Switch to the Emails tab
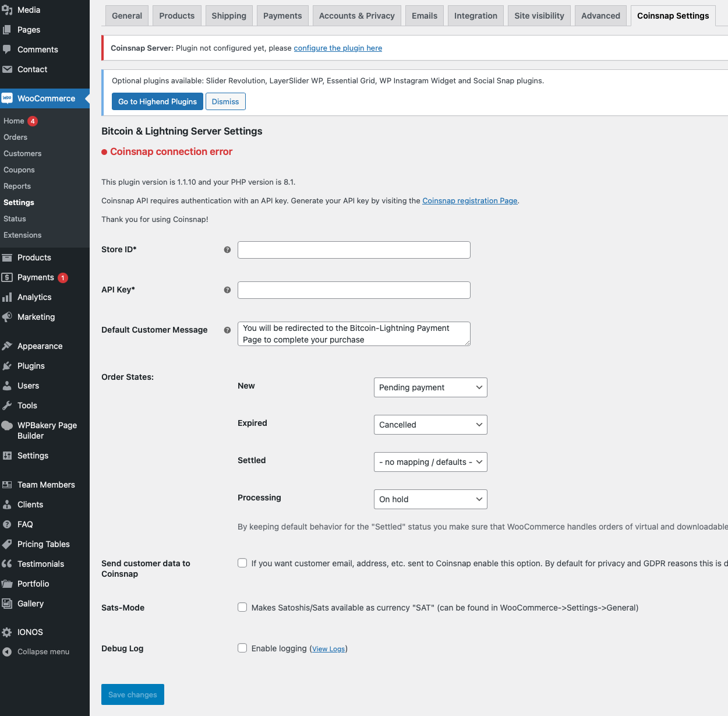 425,16
